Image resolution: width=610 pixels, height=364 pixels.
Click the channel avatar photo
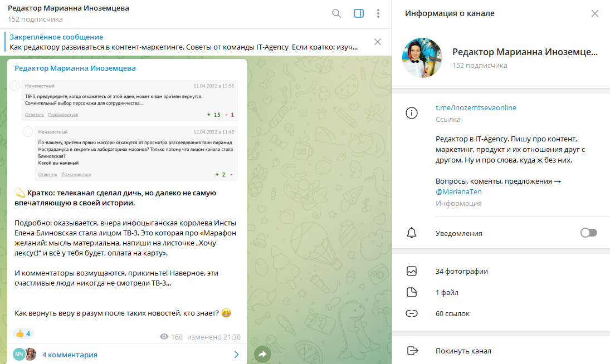click(422, 57)
